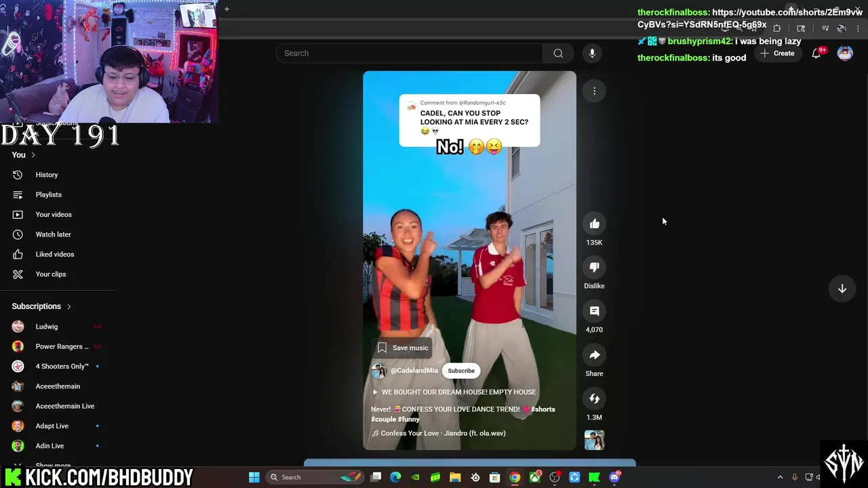Open the sound thumbnail below Remix
The image size is (868, 488).
coord(594,440)
